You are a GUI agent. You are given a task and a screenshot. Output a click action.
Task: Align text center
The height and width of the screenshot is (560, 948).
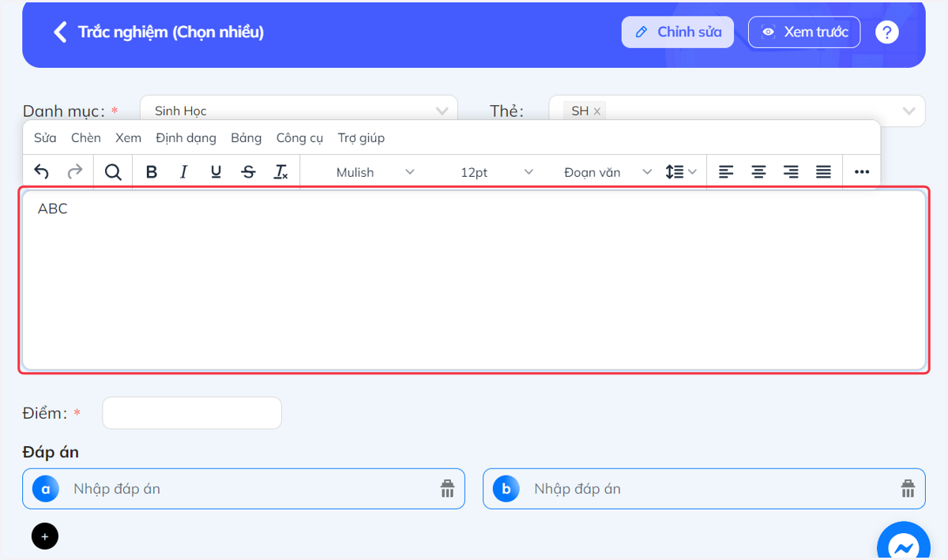pyautogui.click(x=758, y=172)
